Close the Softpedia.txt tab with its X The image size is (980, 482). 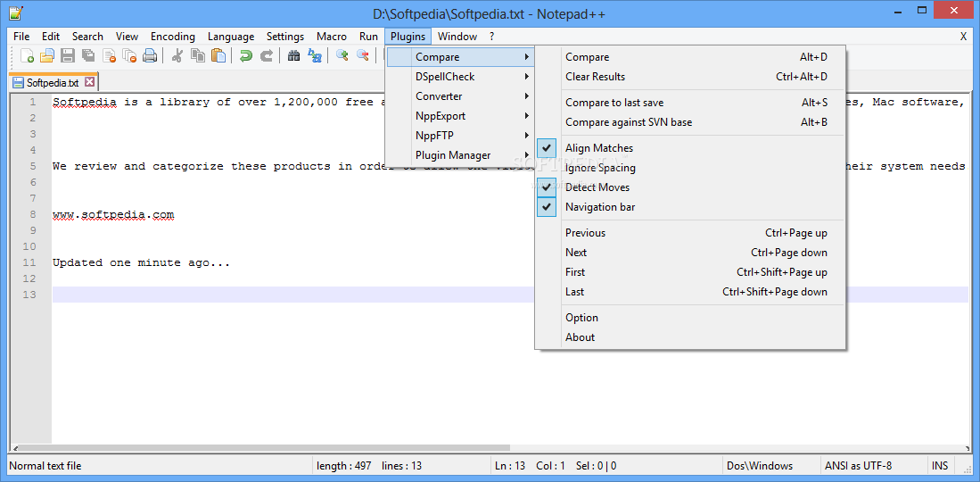click(x=89, y=82)
